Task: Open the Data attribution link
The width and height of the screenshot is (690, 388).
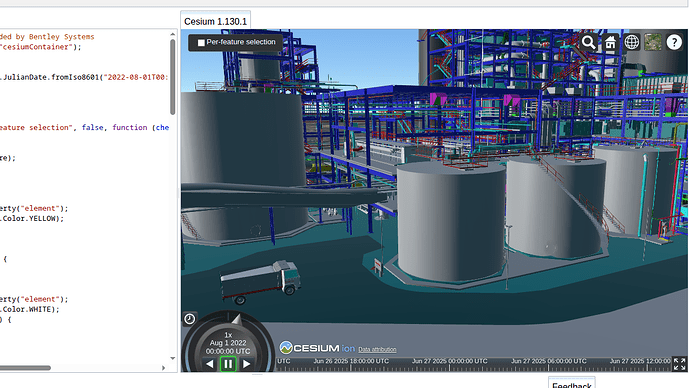Action: (377, 349)
